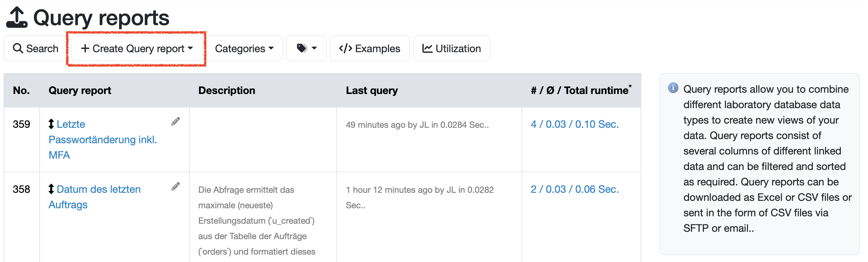The image size is (868, 262).
Task: Open the Utilization chart button
Action: pos(451,49)
